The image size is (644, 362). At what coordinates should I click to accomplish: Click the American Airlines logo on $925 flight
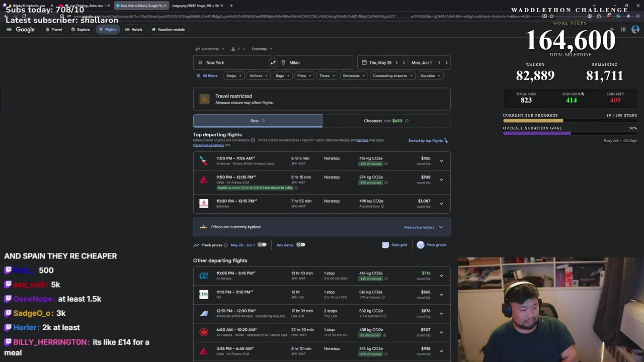[x=203, y=161]
